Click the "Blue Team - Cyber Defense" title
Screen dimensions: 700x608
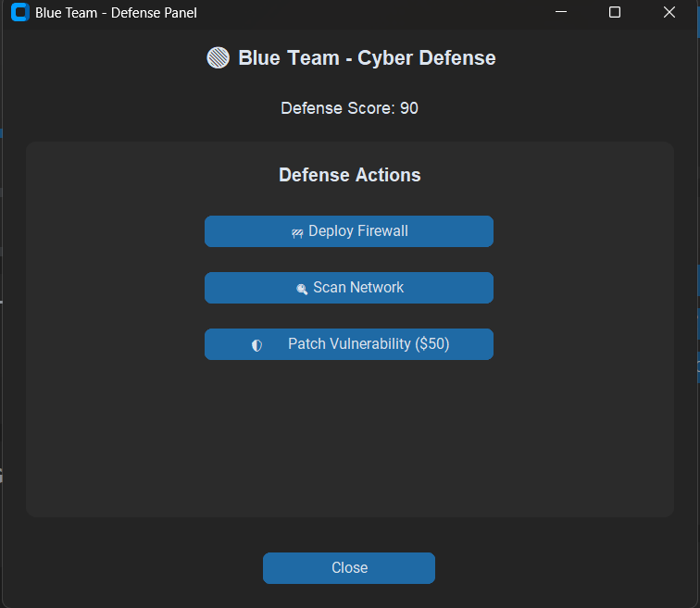click(367, 58)
